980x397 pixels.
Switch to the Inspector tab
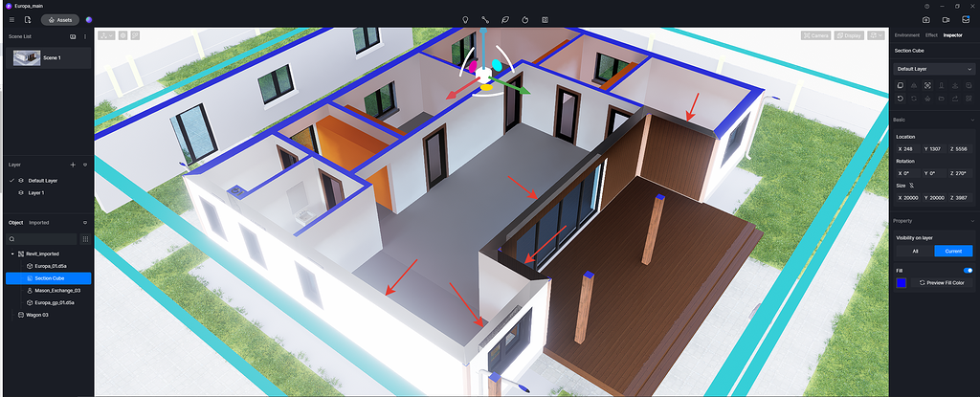(x=953, y=35)
